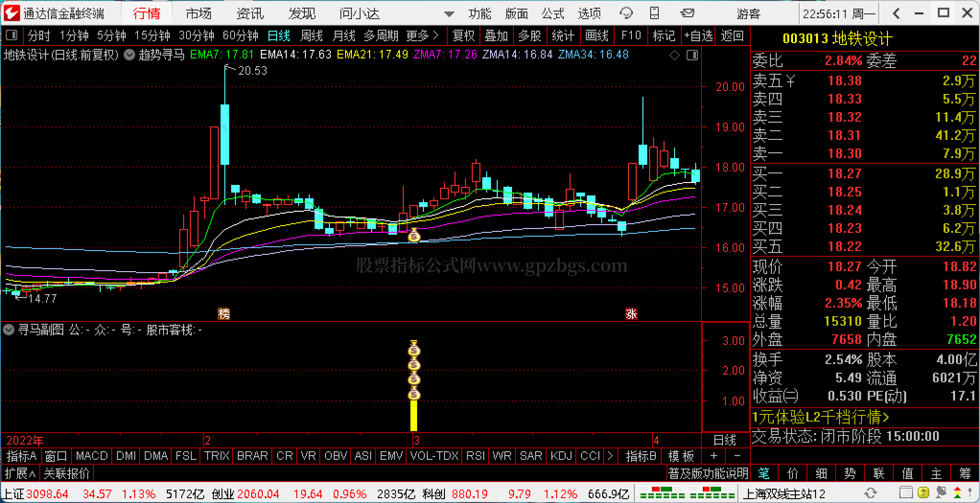Select 日线 daily period
This screenshot has height=503, width=980.
coord(279,35)
